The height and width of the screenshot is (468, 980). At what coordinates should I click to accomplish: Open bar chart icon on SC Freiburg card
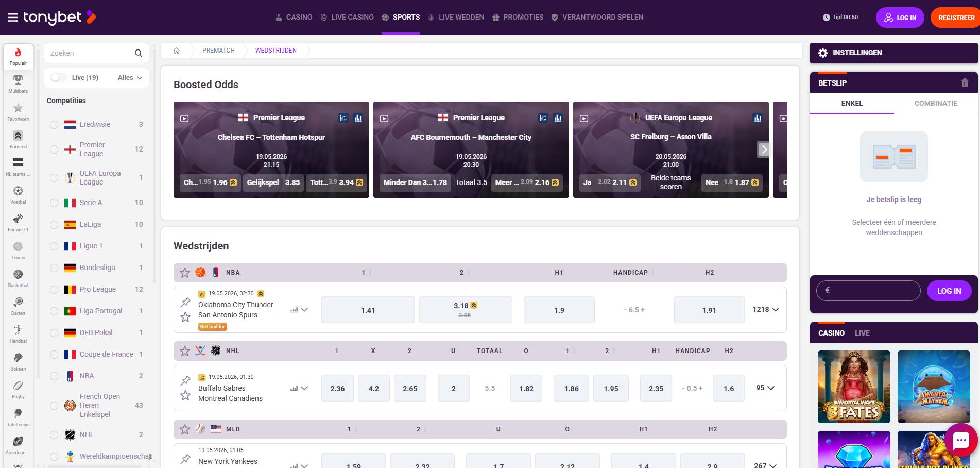pos(758,118)
